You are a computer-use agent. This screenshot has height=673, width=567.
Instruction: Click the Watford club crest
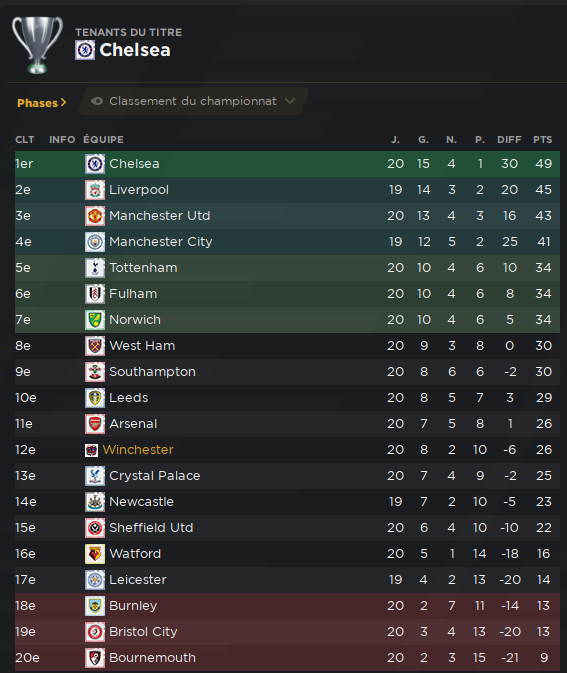point(95,554)
